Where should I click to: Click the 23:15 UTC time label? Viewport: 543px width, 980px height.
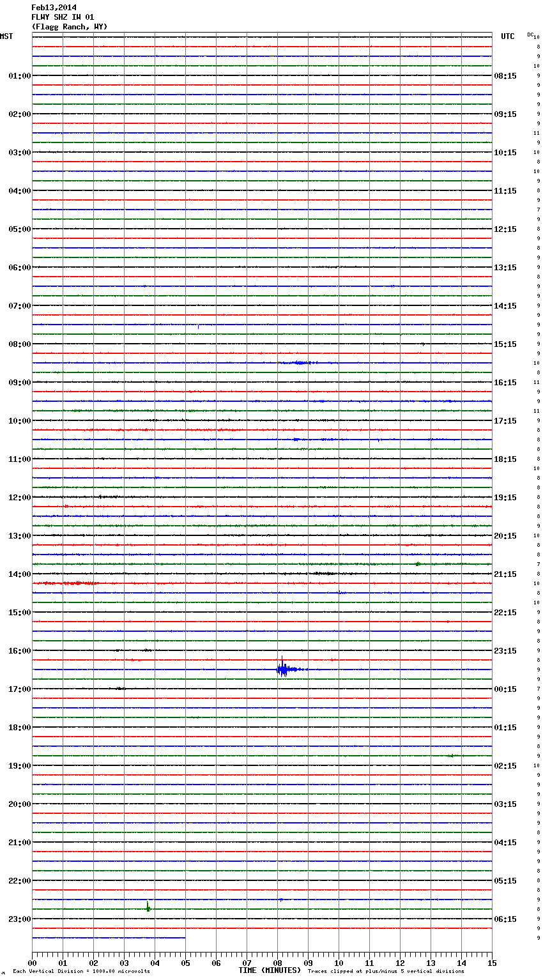tap(505, 651)
